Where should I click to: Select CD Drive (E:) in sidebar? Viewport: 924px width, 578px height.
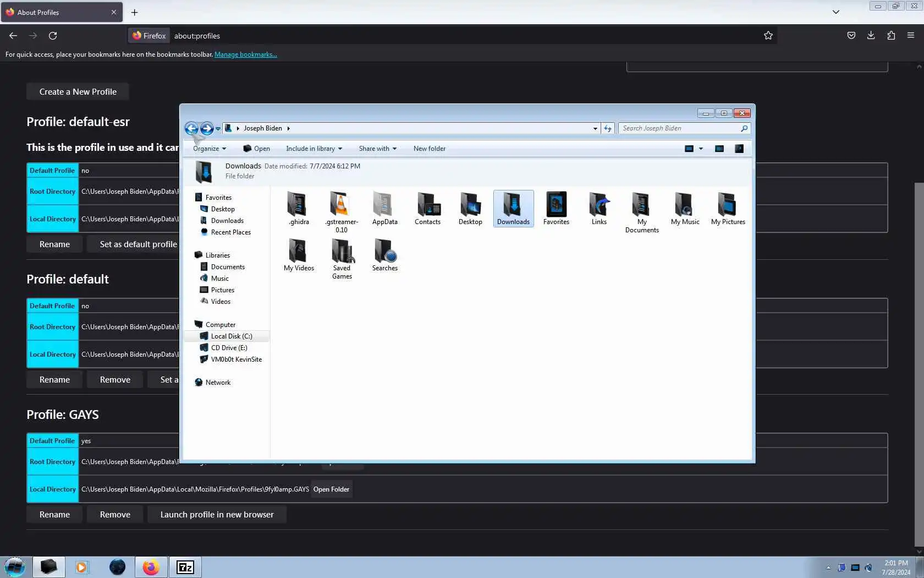[228, 348]
